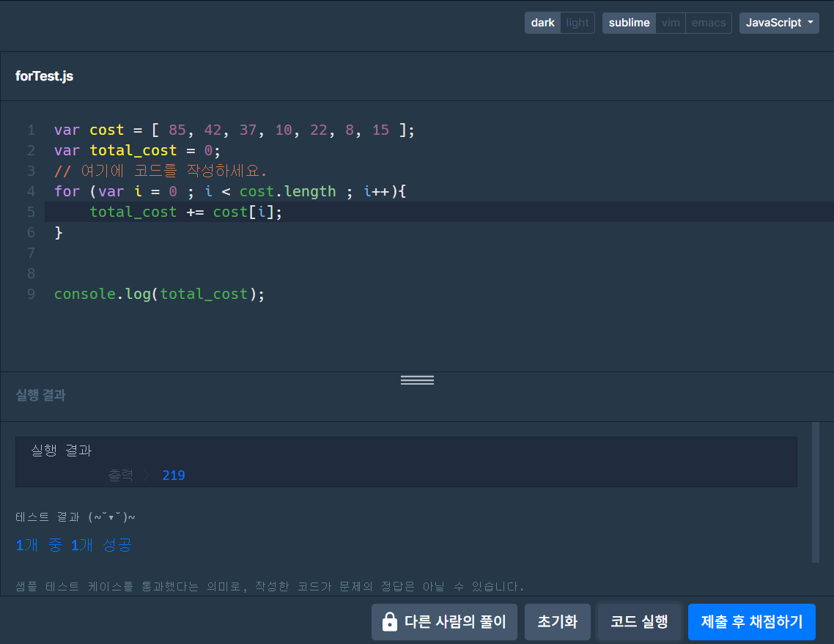Click line 1 cost array declaration
The width and height of the screenshot is (834, 644).
click(234, 130)
